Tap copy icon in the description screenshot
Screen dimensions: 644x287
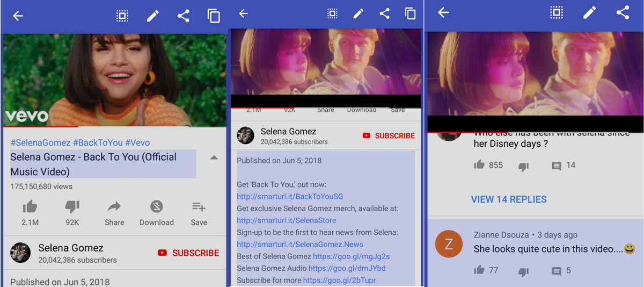click(x=411, y=14)
